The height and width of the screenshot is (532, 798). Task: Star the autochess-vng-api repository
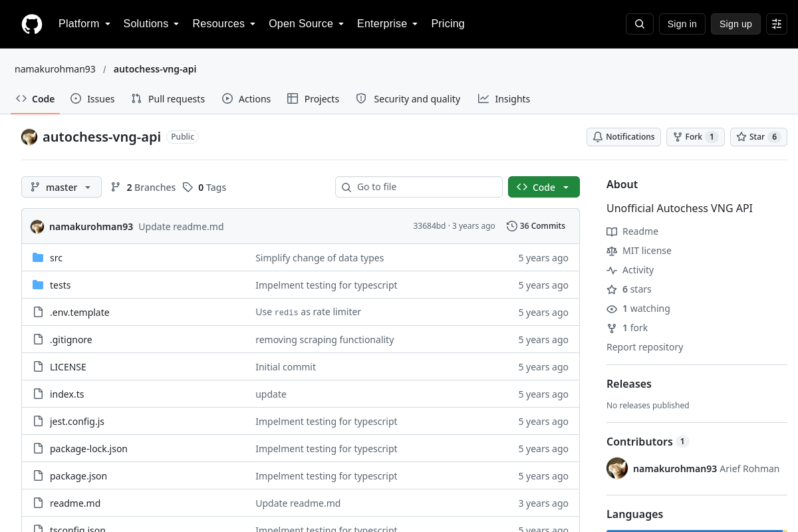point(759,137)
